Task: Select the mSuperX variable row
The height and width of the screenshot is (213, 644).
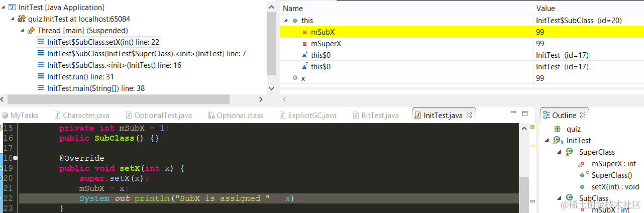Action: pyautogui.click(x=461, y=44)
